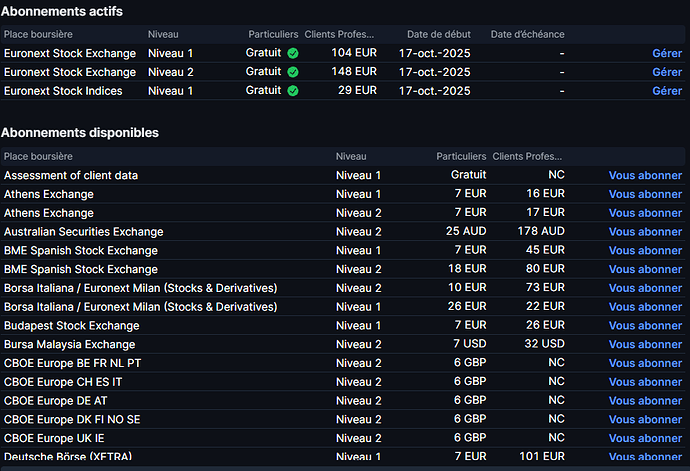
Task: Click 80 EUR professional price cell
Action: pyautogui.click(x=545, y=269)
